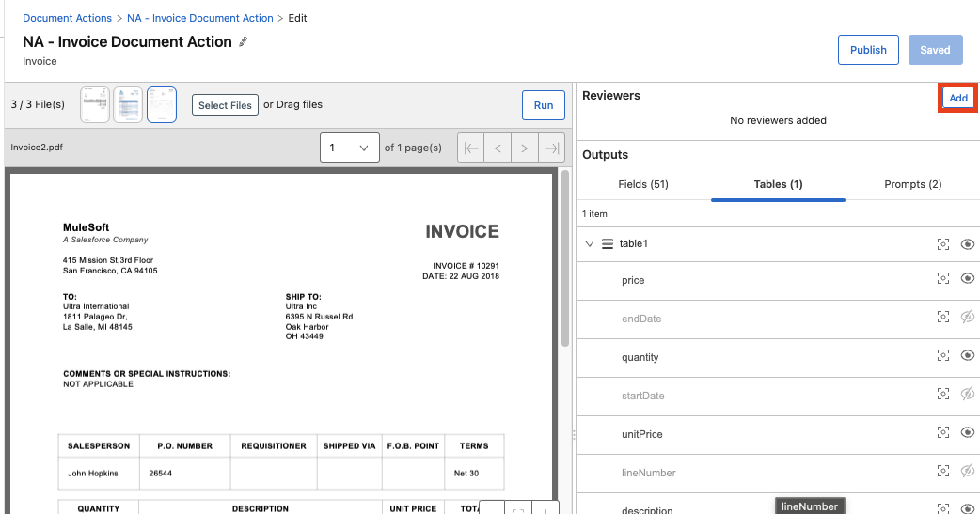Screen dimensions: 980x514
Task: Select the description field row
Action: [x=778, y=505]
